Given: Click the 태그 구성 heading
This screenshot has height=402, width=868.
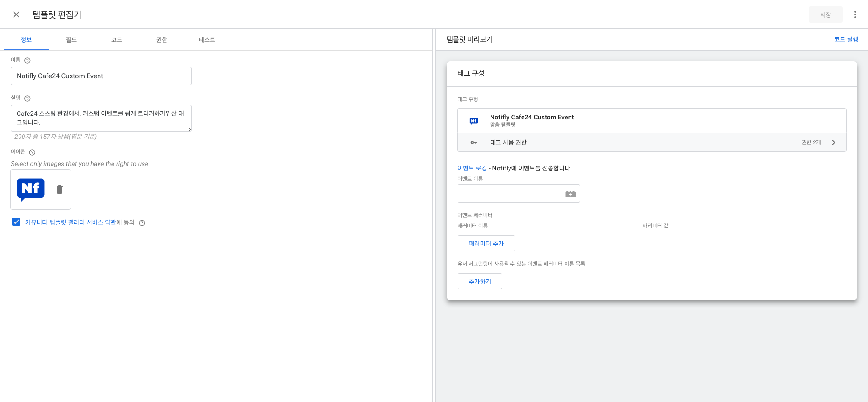Looking at the screenshot, I should pos(471,73).
